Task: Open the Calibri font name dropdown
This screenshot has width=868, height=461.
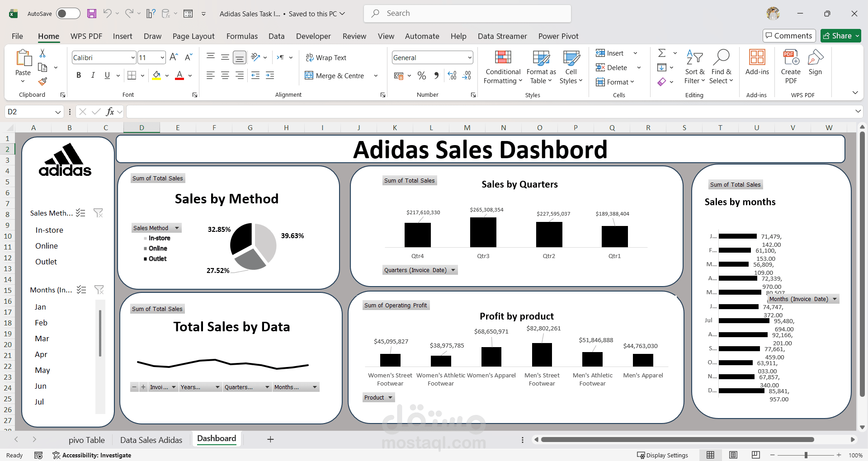Action: click(x=133, y=57)
